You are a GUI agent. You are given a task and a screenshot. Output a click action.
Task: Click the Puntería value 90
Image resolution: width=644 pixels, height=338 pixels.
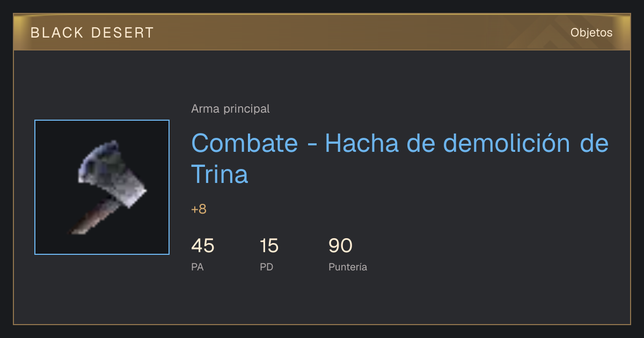340,246
